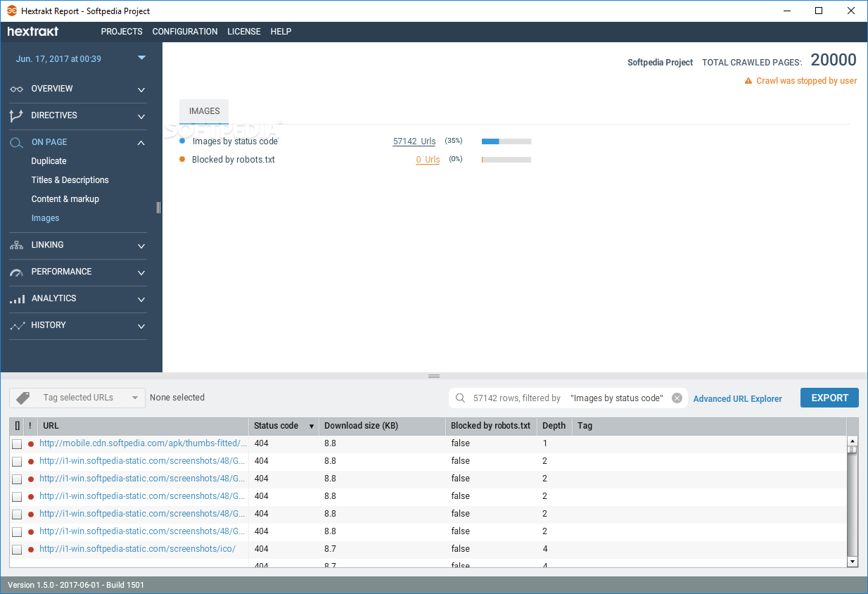The width and height of the screenshot is (868, 594).
Task: Sort by Download size (KB) column header
Action: coord(382,426)
